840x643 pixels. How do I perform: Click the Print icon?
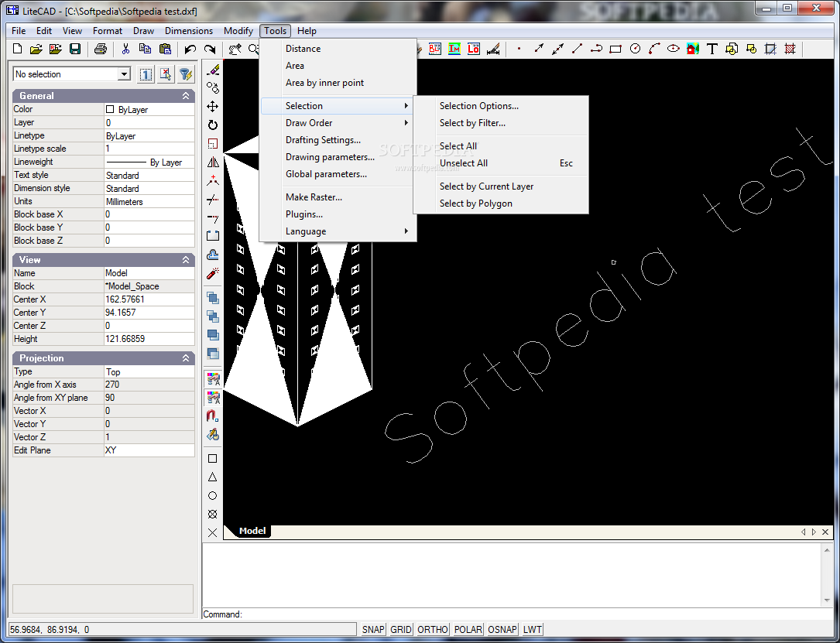[x=100, y=50]
